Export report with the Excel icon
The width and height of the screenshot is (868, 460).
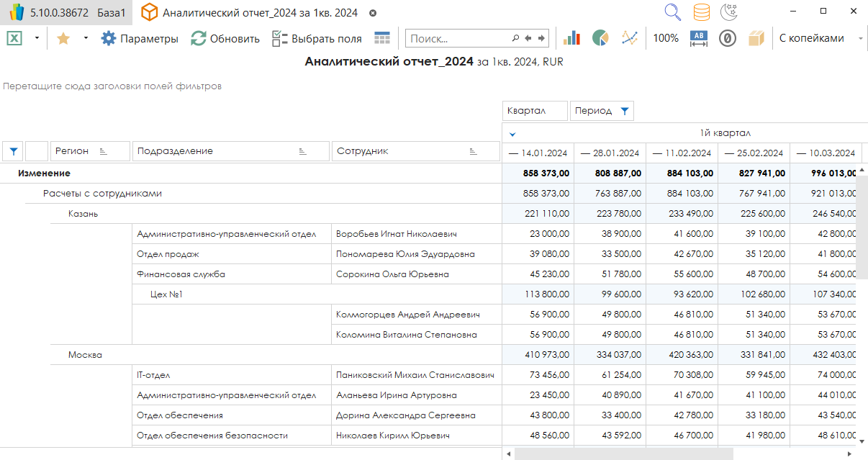point(14,39)
